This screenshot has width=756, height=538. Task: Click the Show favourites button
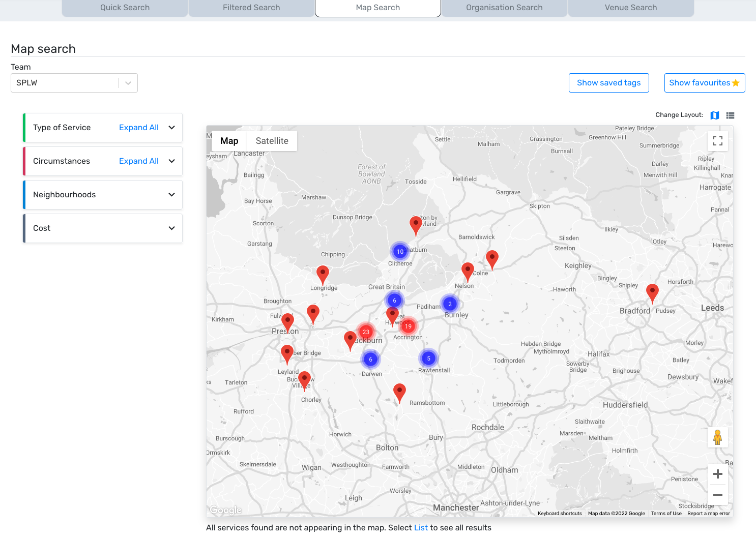[704, 83]
